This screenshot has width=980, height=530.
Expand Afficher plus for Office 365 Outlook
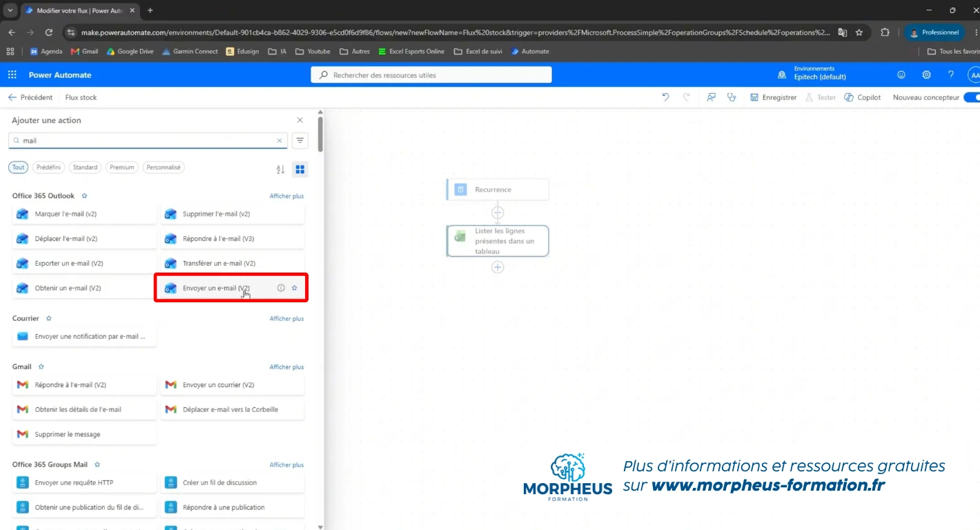pyautogui.click(x=286, y=196)
